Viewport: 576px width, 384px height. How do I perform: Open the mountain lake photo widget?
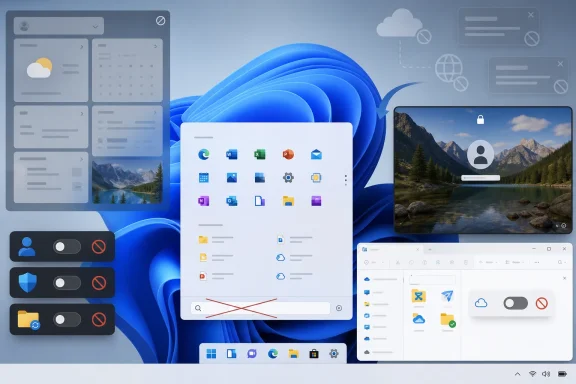pyautogui.click(x=127, y=181)
